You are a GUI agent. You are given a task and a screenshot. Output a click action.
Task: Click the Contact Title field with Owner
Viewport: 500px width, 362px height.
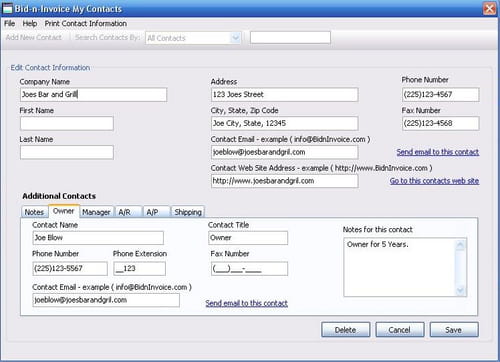(x=248, y=238)
